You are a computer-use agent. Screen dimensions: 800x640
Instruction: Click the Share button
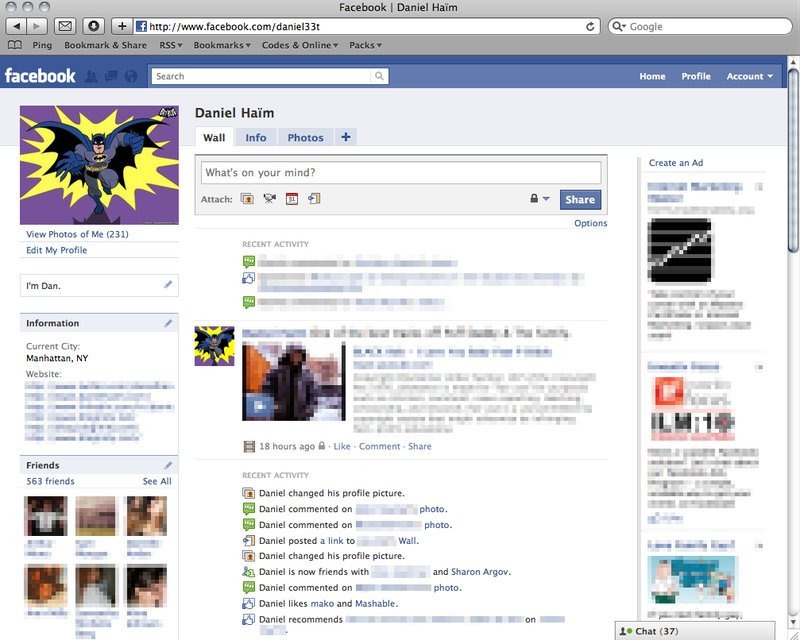pos(580,200)
